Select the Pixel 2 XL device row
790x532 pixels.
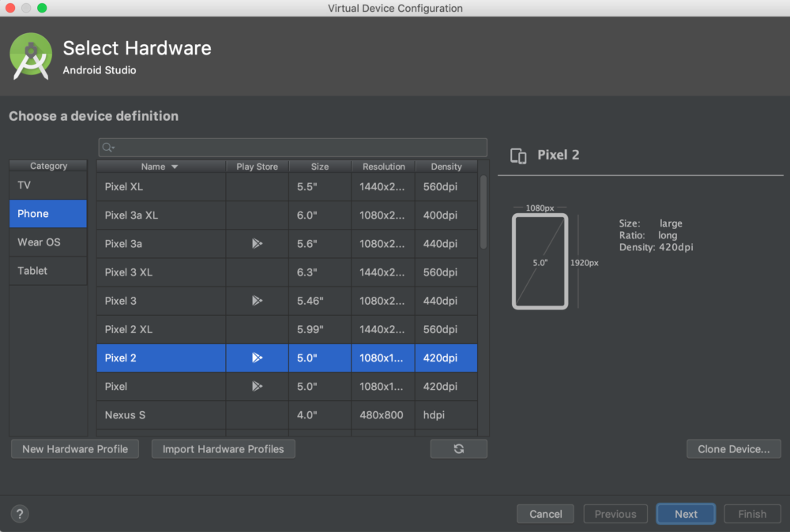pyautogui.click(x=287, y=330)
